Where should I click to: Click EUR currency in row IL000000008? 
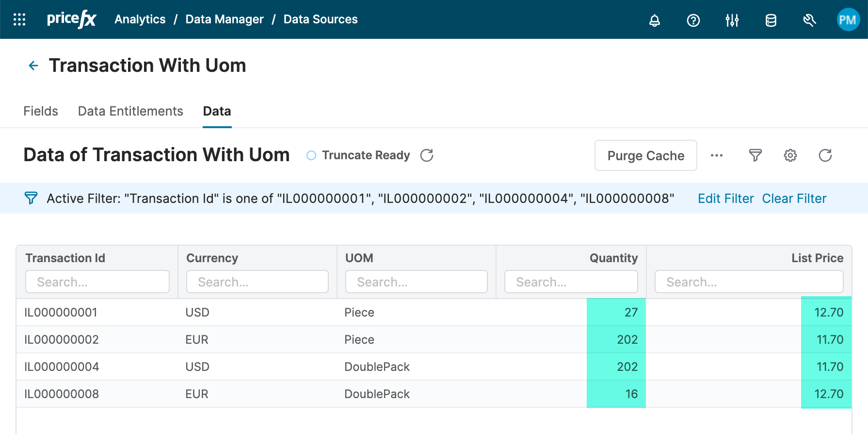[197, 394]
